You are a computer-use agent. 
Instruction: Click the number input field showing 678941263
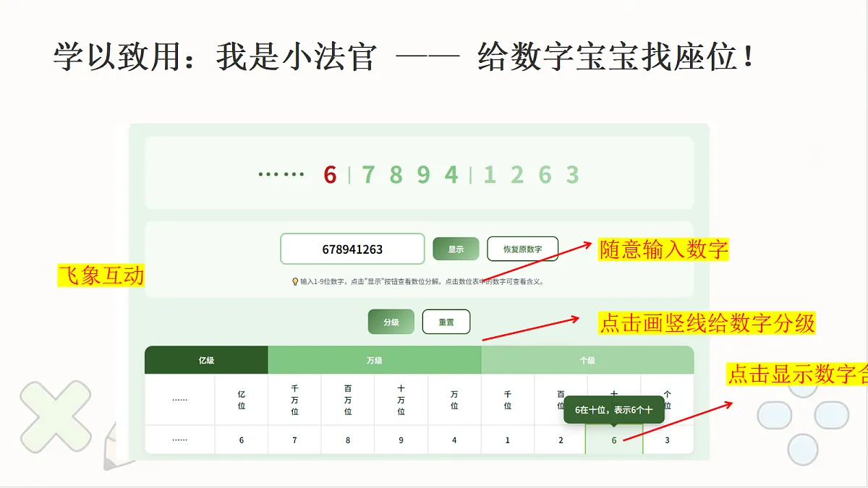tap(352, 249)
